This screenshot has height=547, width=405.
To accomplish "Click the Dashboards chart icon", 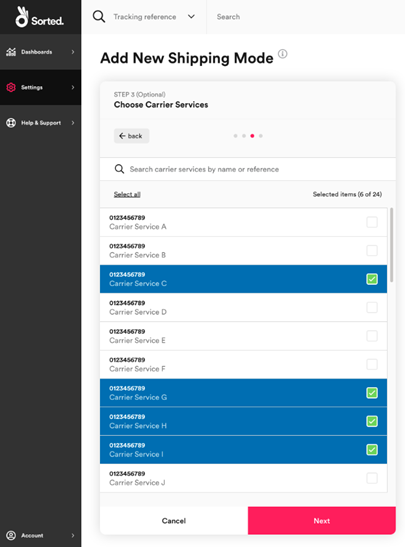I will [11, 52].
